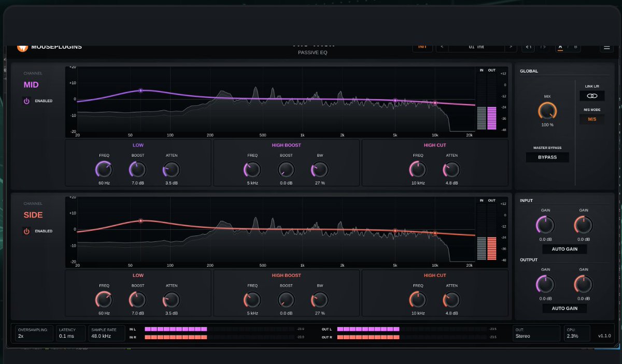Click the MID High Cut FREQ knob
This screenshot has height=364, width=622.
tap(418, 169)
